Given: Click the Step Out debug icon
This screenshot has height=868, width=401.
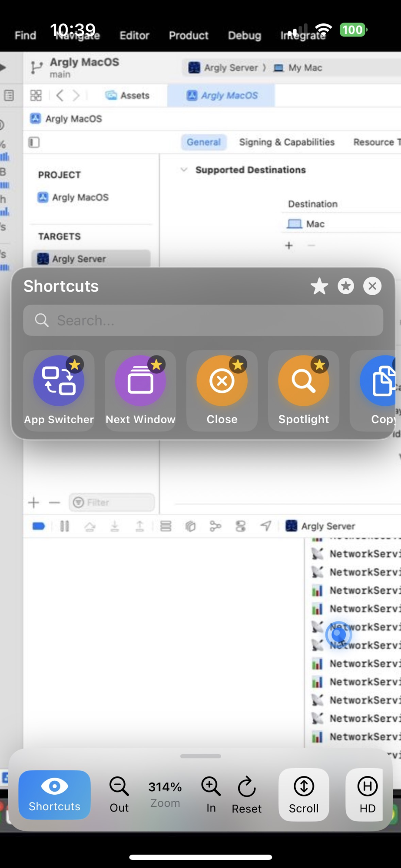Looking at the screenshot, I should pyautogui.click(x=140, y=526).
